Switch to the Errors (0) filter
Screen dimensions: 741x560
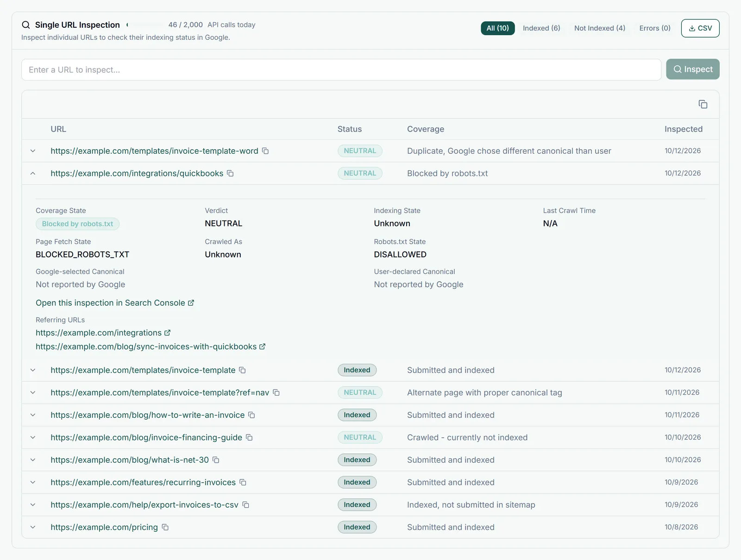pos(655,28)
